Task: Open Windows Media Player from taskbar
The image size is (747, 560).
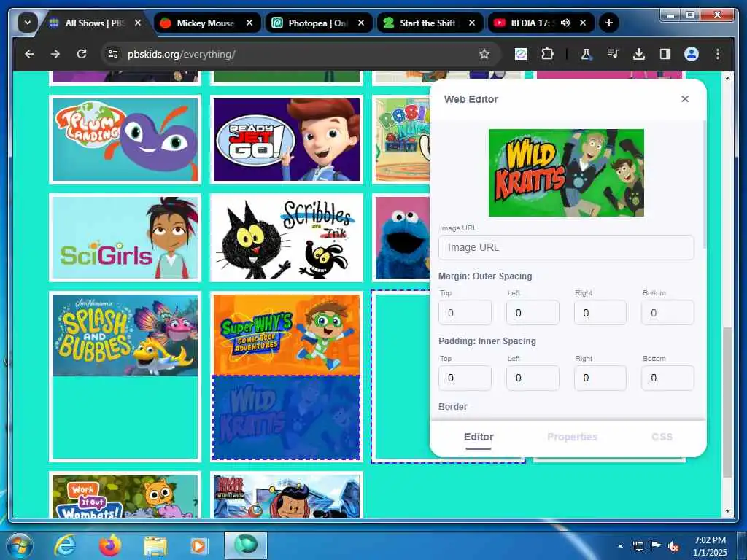Action: (198, 546)
